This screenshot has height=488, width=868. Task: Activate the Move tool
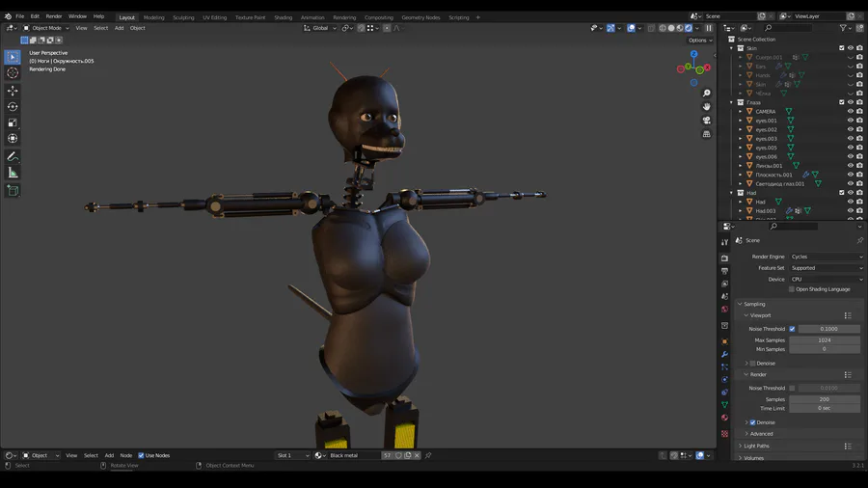click(x=13, y=91)
